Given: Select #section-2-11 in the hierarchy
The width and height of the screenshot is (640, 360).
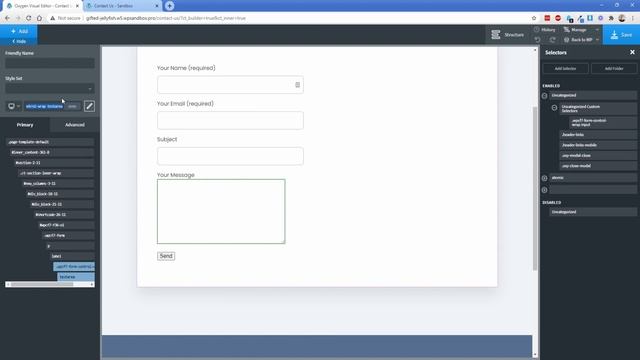Looking at the screenshot, I should [54, 163].
